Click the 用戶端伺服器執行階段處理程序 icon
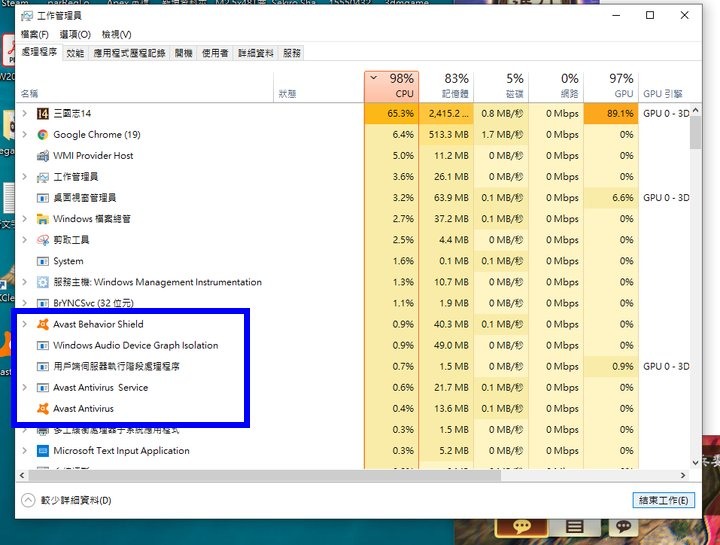The image size is (720, 545). (x=43, y=366)
